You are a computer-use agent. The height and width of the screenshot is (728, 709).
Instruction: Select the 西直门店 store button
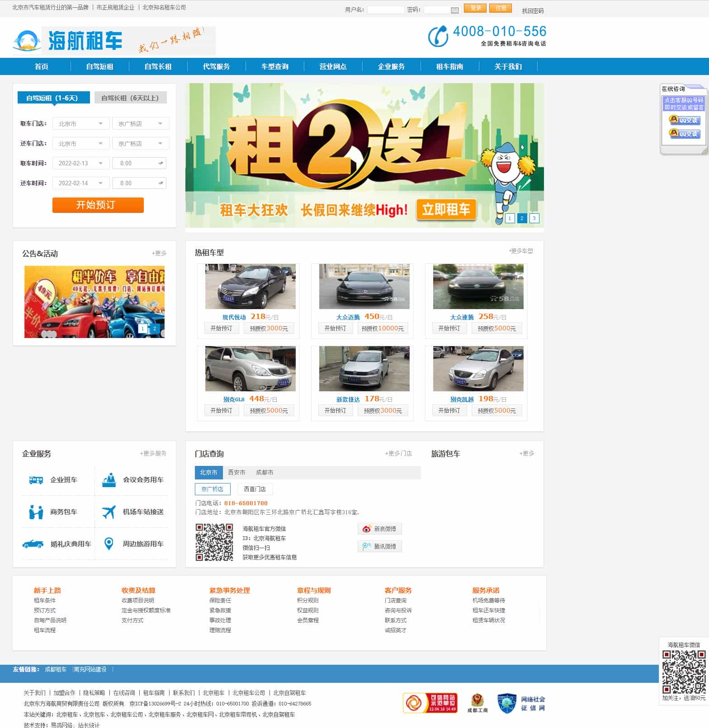pos(255,489)
